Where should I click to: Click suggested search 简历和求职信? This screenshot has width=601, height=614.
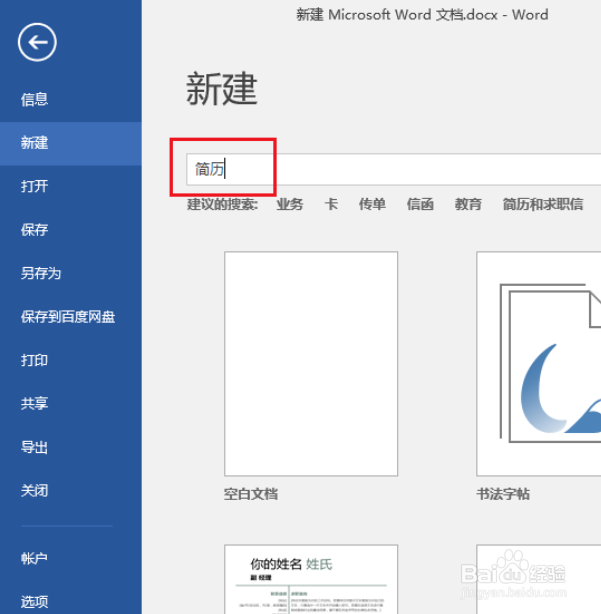coord(543,204)
